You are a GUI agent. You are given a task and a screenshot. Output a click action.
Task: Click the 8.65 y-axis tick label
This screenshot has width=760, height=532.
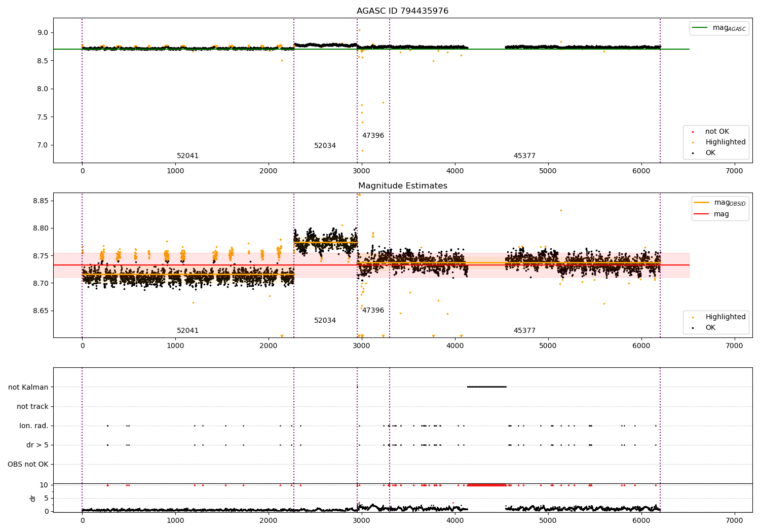click(x=41, y=311)
